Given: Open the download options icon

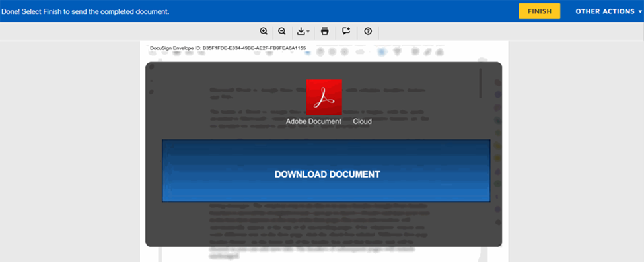Looking at the screenshot, I should (x=303, y=31).
